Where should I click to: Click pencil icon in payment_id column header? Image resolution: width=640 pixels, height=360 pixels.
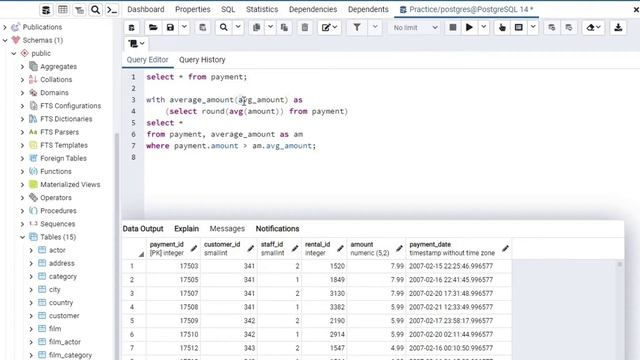(194, 248)
